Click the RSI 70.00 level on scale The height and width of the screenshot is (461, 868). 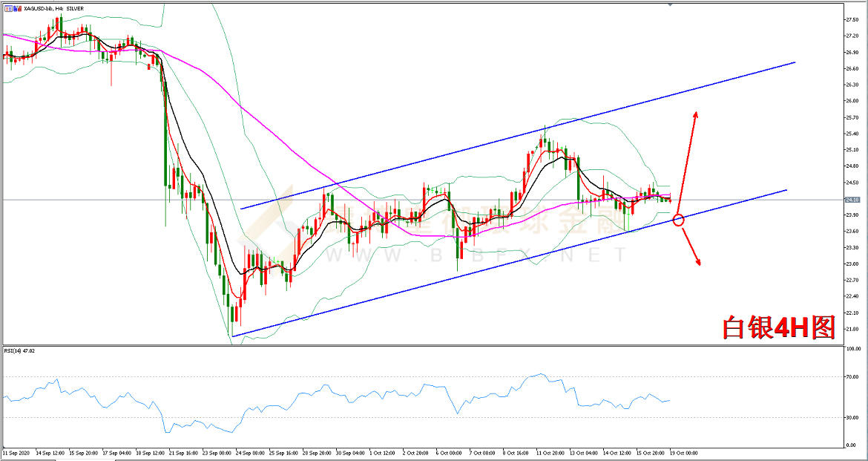coord(851,377)
